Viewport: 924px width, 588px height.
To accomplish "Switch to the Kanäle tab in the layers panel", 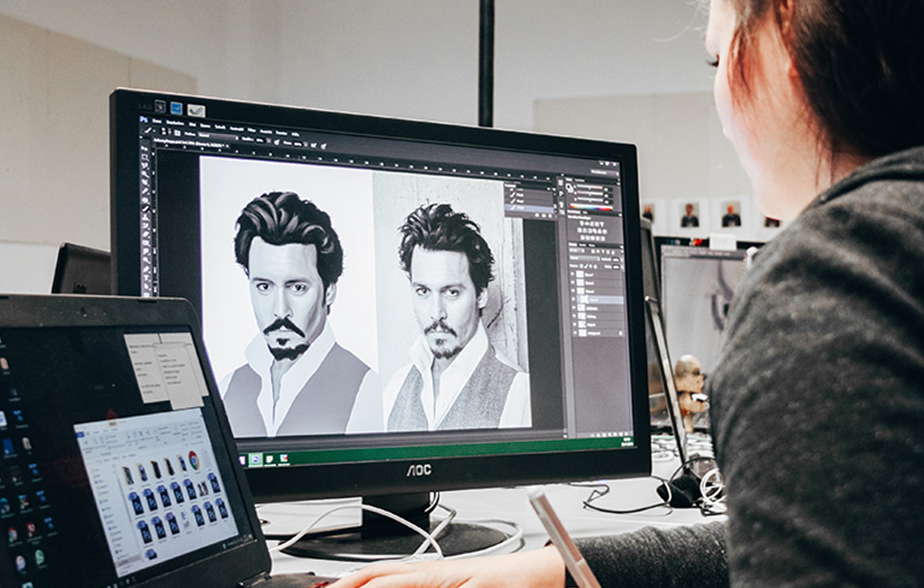I will coord(581,245).
